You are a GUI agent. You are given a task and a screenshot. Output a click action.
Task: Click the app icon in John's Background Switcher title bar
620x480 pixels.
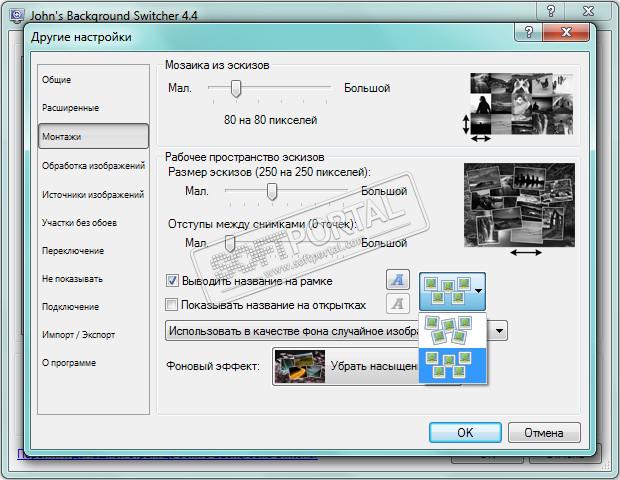[x=17, y=16]
